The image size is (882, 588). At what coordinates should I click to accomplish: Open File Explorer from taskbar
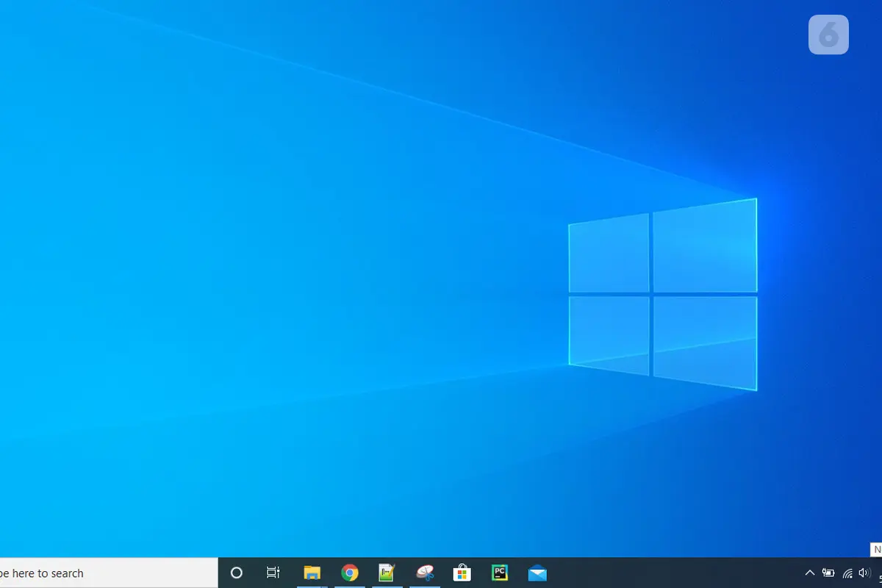click(312, 573)
